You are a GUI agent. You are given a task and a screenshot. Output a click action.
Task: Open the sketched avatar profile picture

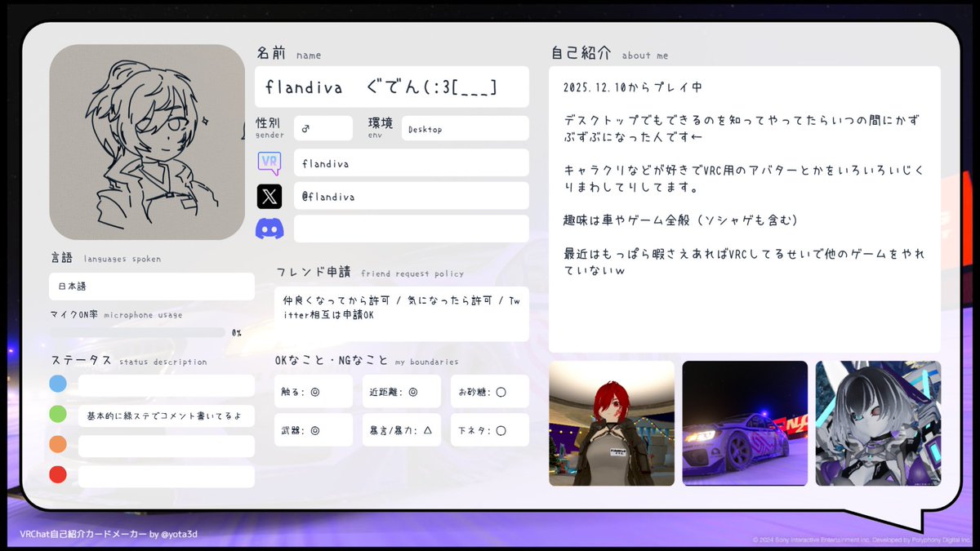pyautogui.click(x=147, y=142)
